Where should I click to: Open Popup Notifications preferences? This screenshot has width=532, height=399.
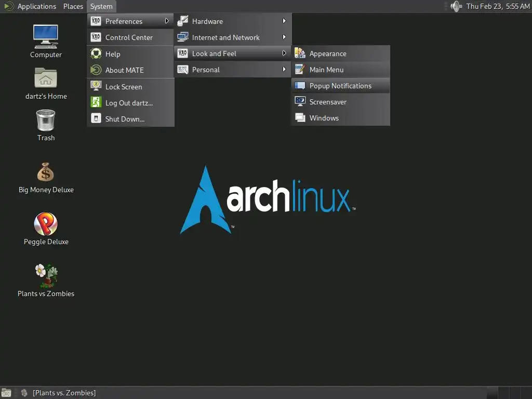coord(341,86)
